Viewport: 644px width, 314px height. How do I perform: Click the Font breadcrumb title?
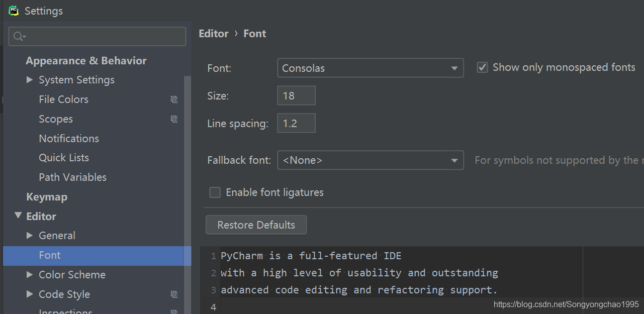click(x=255, y=34)
